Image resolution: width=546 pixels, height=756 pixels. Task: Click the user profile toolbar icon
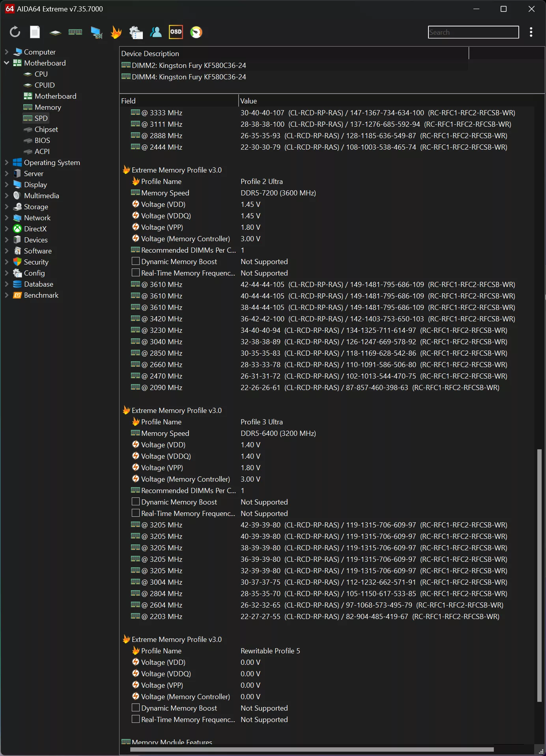156,32
